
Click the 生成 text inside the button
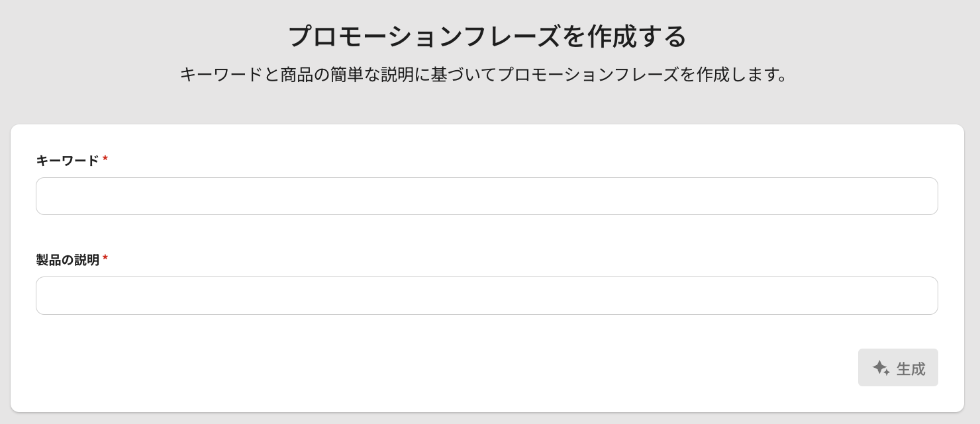910,368
